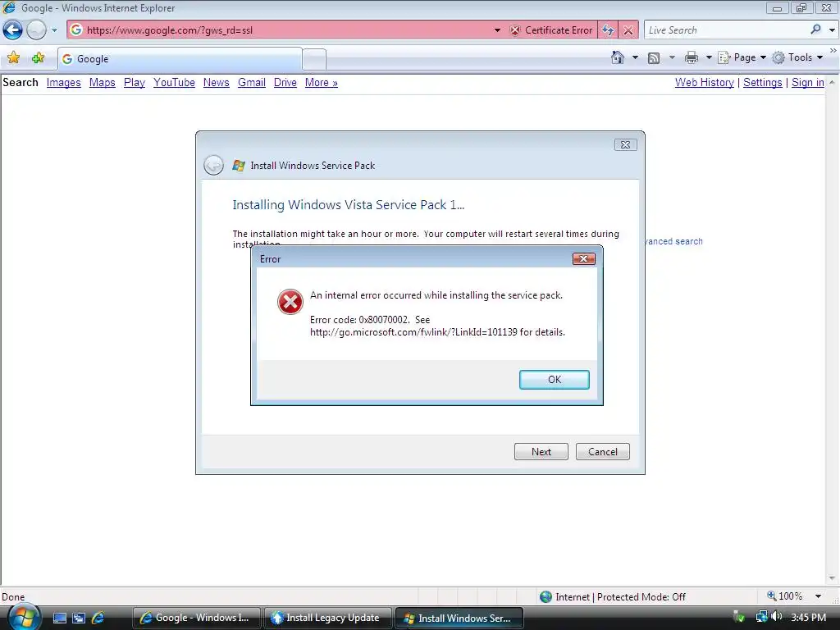Show more toolbar commands chevron
840x630 pixels.
click(x=833, y=50)
